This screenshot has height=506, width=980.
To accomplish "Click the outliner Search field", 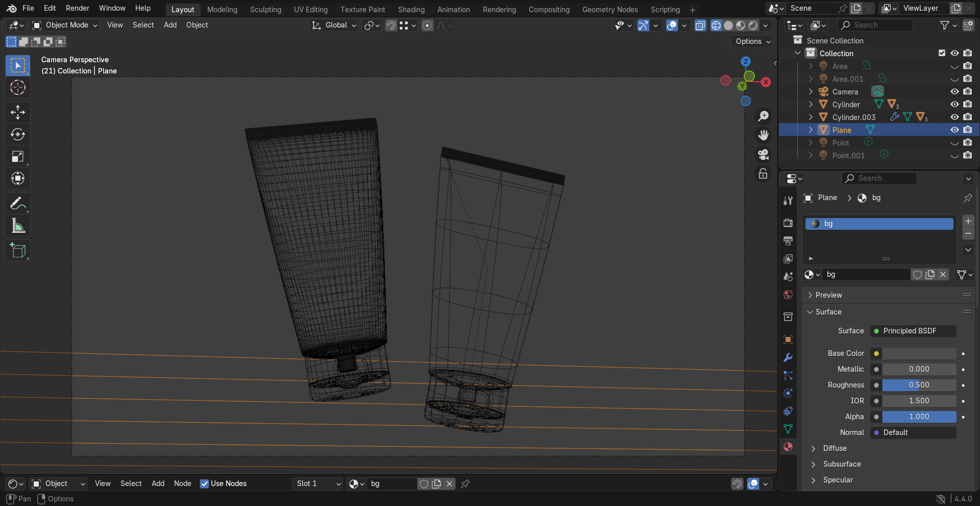I will [x=875, y=25].
